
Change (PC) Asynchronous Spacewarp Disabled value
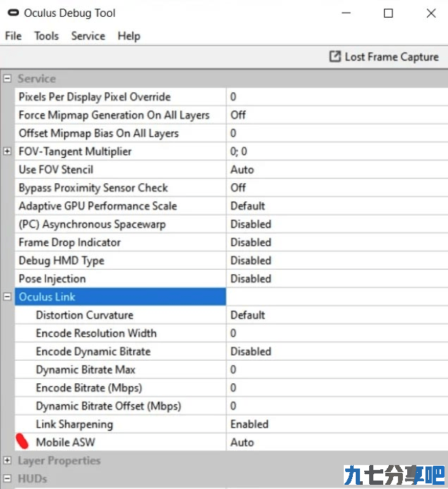(x=337, y=224)
